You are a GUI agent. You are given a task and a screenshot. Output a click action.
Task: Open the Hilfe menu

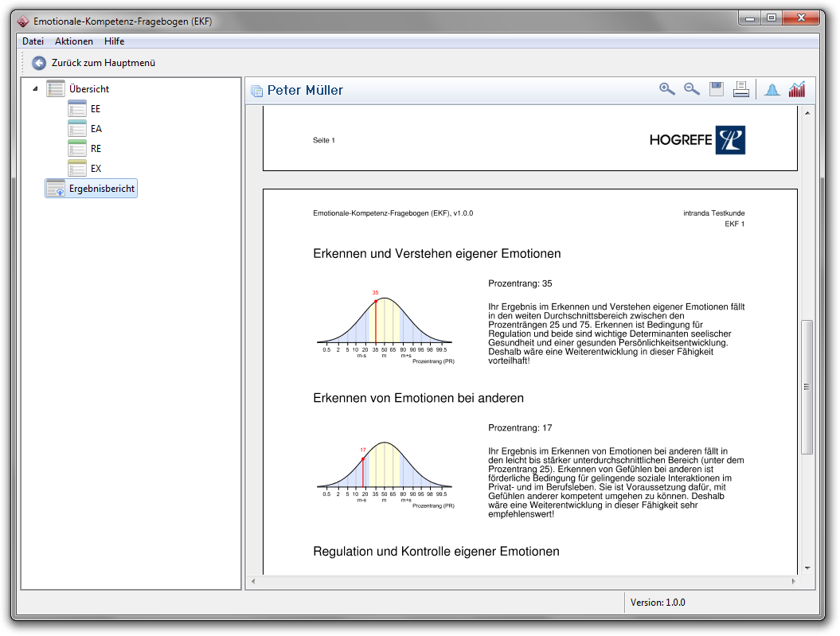pos(114,41)
